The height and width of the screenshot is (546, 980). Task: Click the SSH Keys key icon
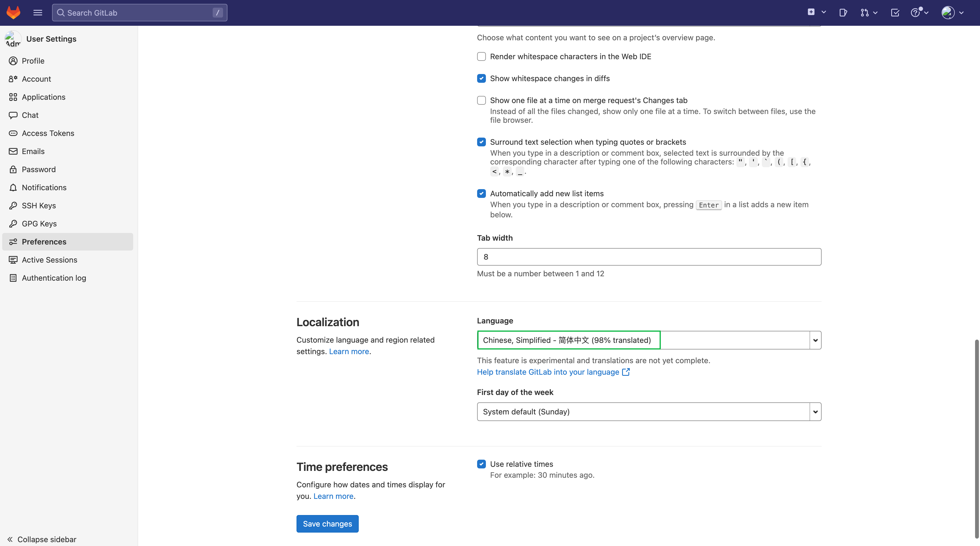[13, 206]
